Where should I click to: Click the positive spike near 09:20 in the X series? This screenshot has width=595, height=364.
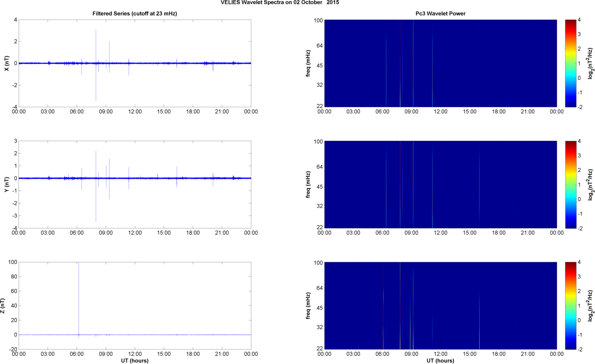109,52
